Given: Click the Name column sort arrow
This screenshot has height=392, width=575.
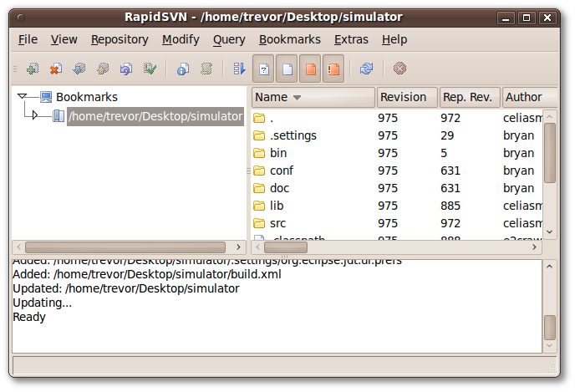Looking at the screenshot, I should point(297,98).
